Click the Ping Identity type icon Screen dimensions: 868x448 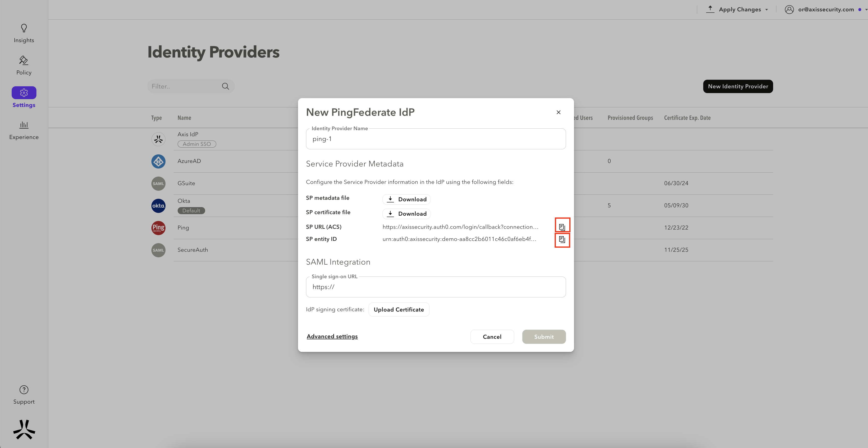pos(158,228)
